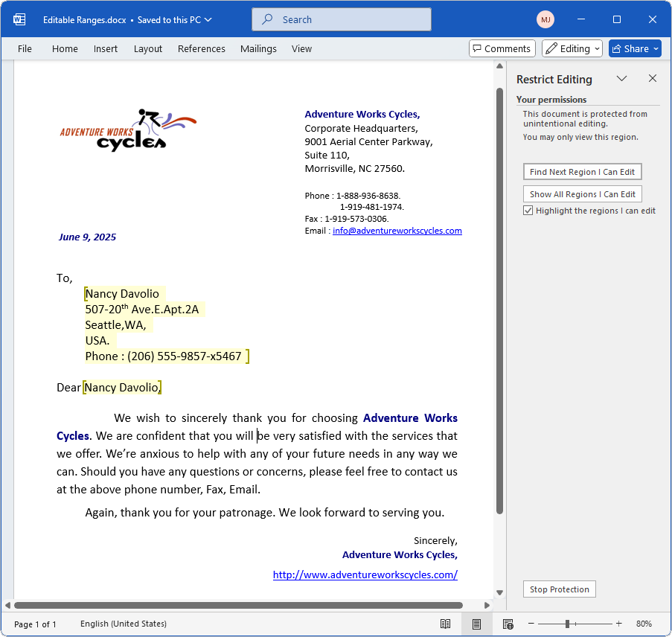
Task: Open the Comments button
Action: 502,48
